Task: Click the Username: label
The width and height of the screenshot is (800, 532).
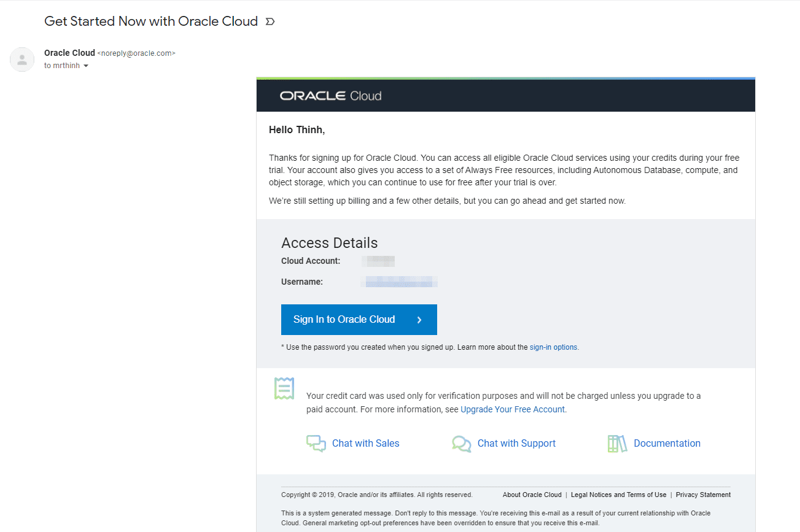Action: click(301, 282)
